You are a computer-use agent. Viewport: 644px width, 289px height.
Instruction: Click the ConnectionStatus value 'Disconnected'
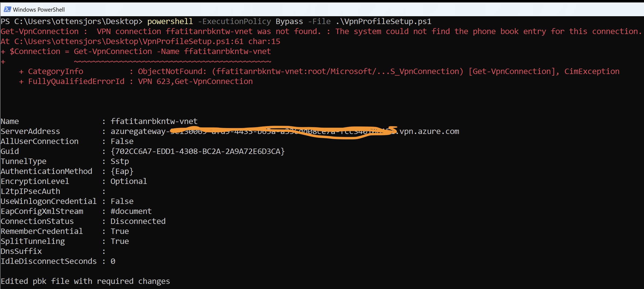point(138,221)
